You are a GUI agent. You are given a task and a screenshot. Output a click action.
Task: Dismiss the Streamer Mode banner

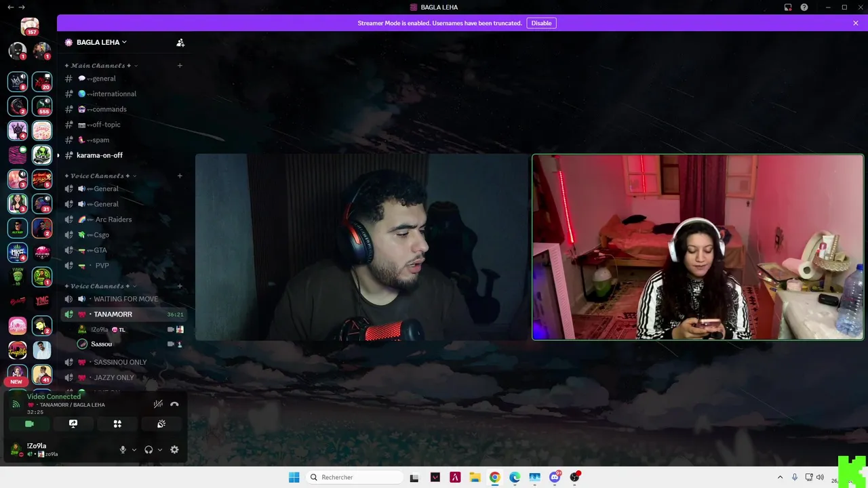pyautogui.click(x=856, y=23)
